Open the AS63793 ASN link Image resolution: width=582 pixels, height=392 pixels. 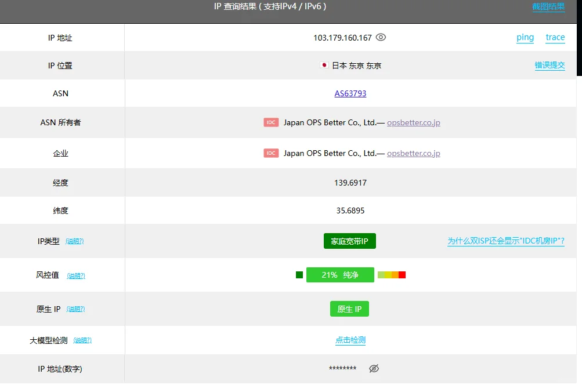[350, 93]
